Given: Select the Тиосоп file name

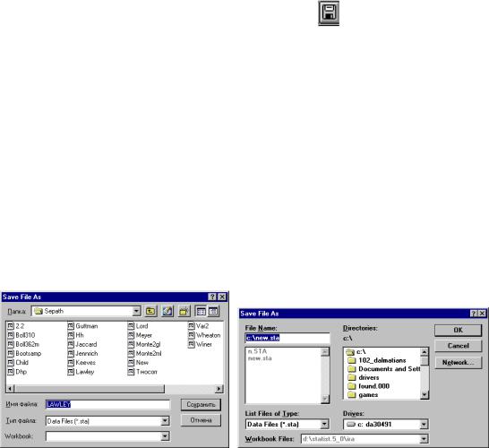Looking at the screenshot, I should (147, 372).
